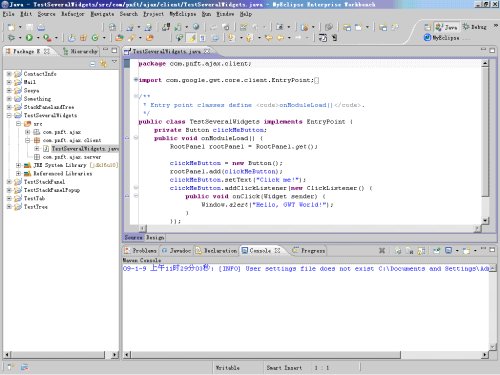Click the New Java Class icon
Viewport: 500px width, 375px height.
tap(95, 38)
